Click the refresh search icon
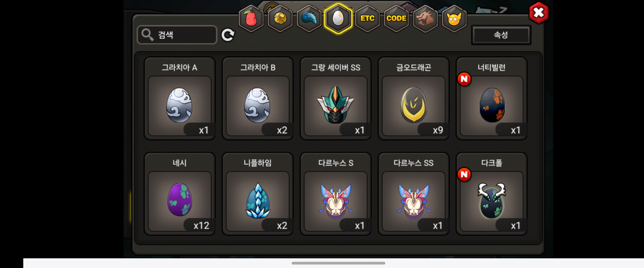Image resolution: width=644 pixels, height=268 pixels. [228, 35]
